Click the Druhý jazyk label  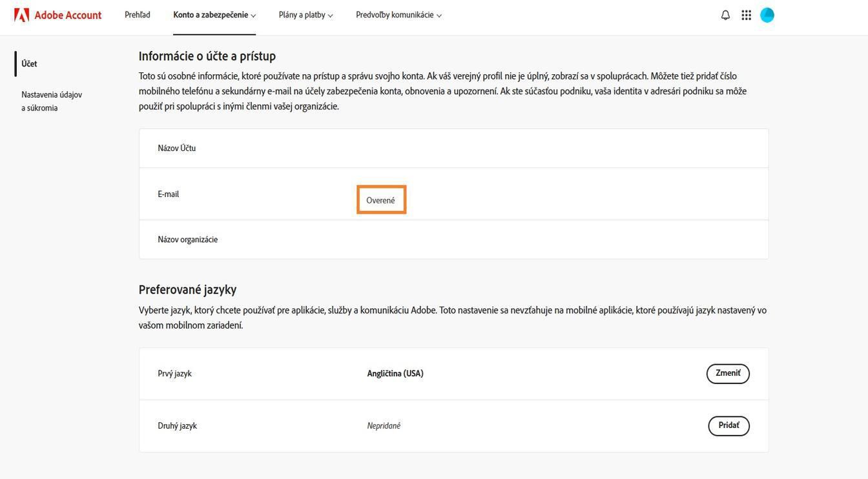pyautogui.click(x=177, y=426)
